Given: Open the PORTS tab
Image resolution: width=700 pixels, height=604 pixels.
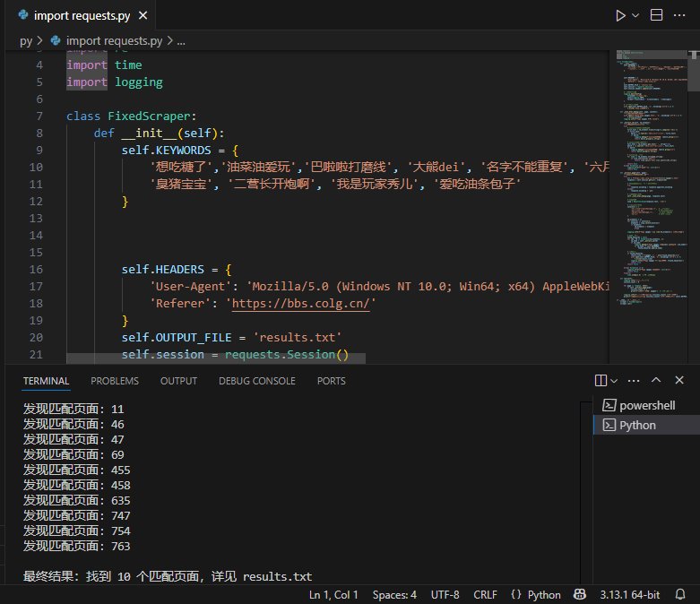Looking at the screenshot, I should pyautogui.click(x=331, y=381).
